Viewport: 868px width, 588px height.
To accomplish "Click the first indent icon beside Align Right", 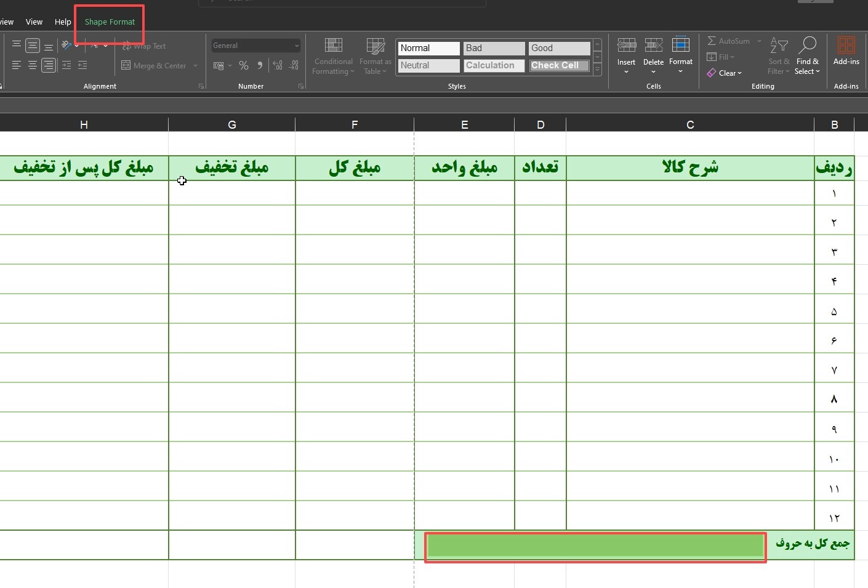I will [x=66, y=65].
